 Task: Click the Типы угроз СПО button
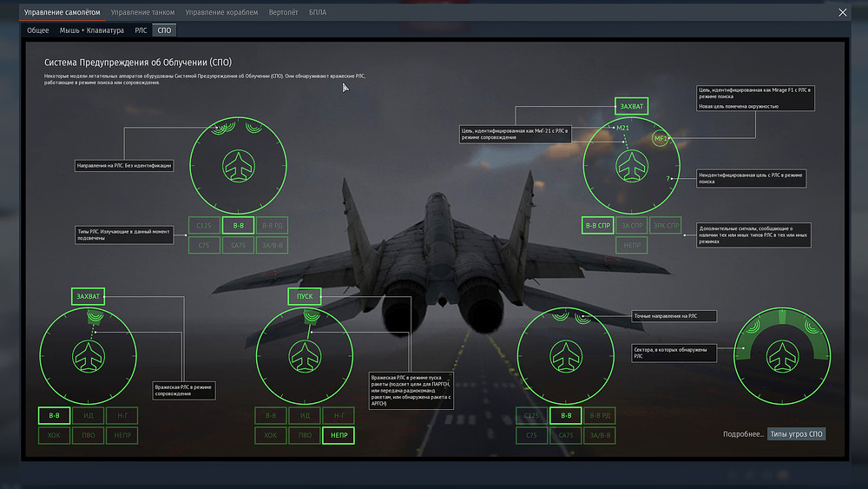796,433
